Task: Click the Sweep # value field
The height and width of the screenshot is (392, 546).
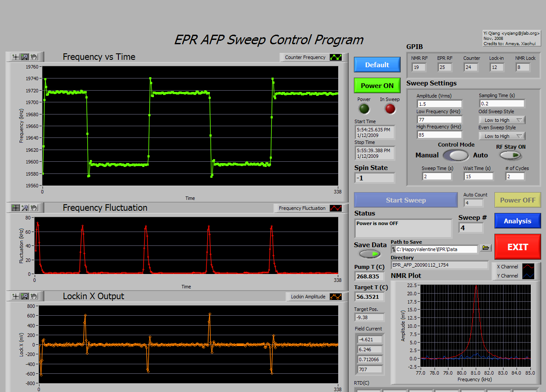Action: pos(471,228)
